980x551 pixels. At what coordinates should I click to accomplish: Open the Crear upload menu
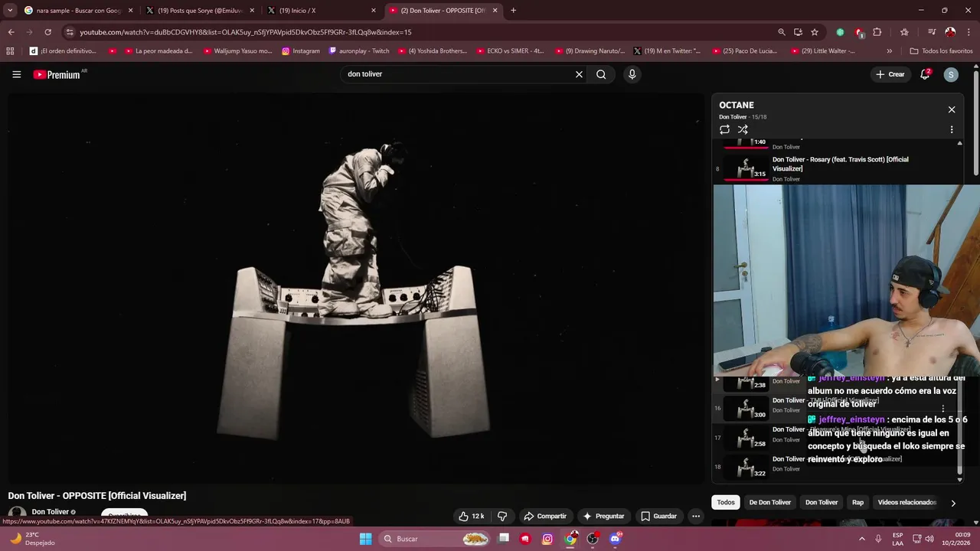pyautogui.click(x=890, y=74)
